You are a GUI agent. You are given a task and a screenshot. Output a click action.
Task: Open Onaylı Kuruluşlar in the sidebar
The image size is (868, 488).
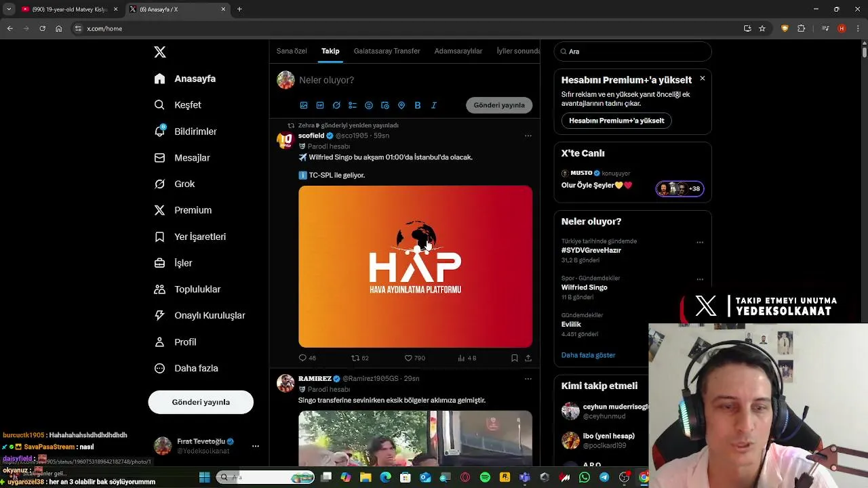[x=200, y=315]
